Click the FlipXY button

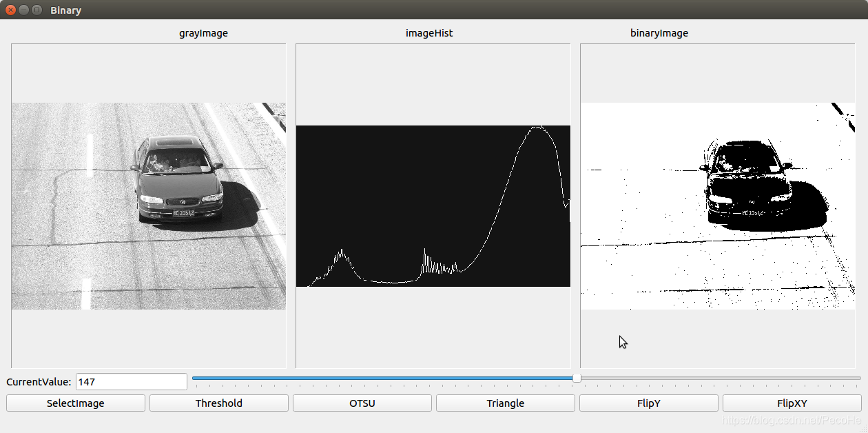(792, 403)
